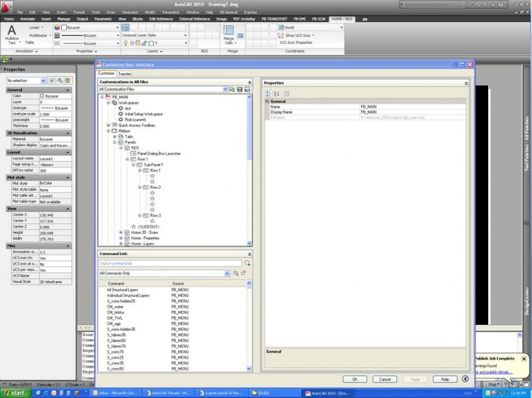Click the alphabetical sort icon in CUI Properties

click(x=277, y=94)
